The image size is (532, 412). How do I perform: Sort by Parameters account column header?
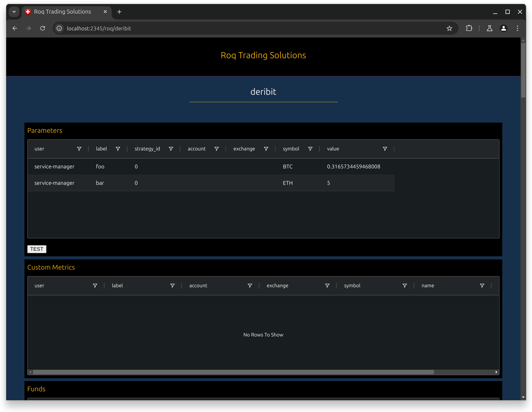tap(197, 149)
